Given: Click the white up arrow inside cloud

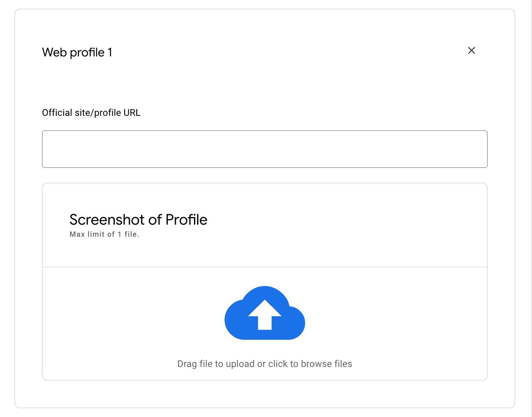Looking at the screenshot, I should [x=265, y=315].
